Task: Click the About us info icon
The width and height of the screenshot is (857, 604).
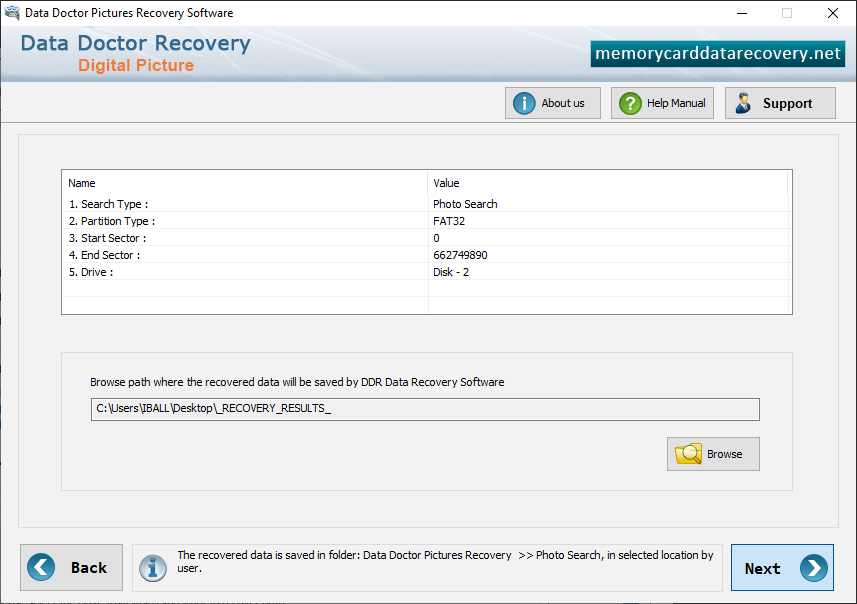Action: pyautogui.click(x=524, y=103)
